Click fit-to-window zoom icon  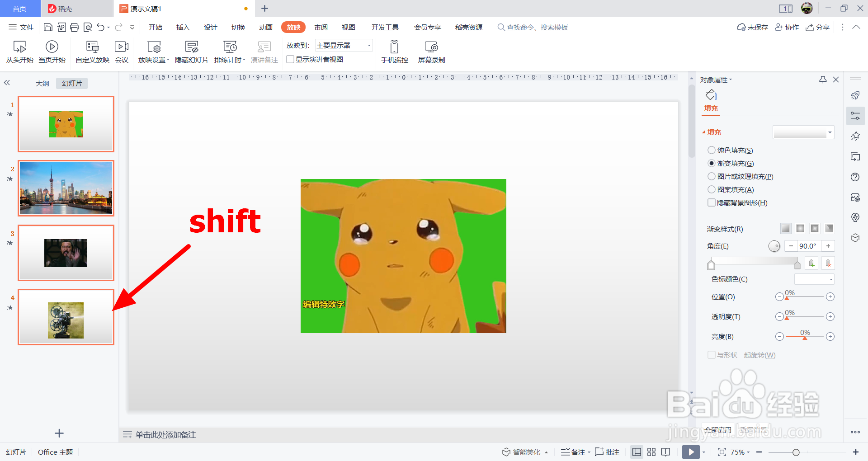point(722,452)
